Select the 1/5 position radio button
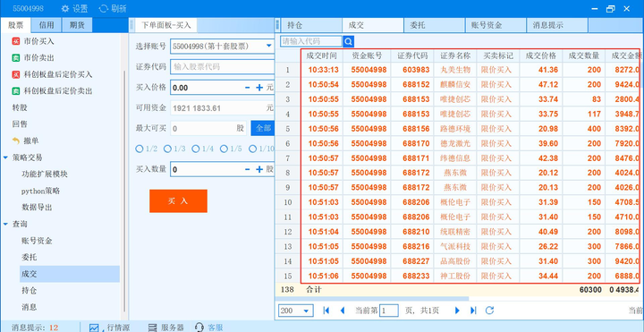 click(224, 149)
